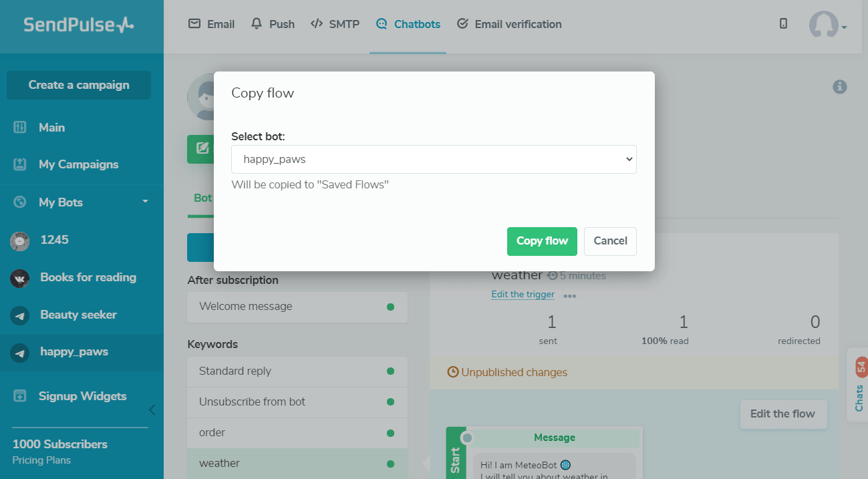Click the green edit icon button
The image size is (868, 479).
coord(201,148)
